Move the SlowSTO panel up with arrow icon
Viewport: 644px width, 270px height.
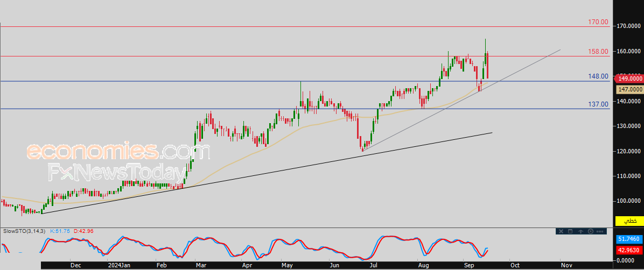coord(581,231)
